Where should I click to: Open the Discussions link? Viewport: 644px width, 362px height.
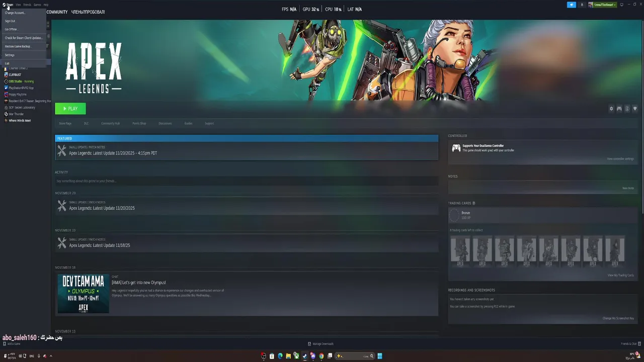pos(165,123)
